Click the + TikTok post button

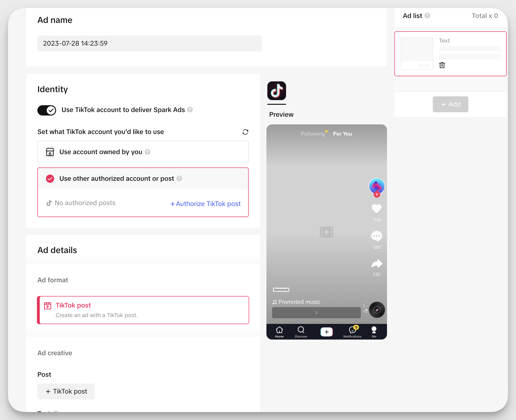(x=66, y=391)
